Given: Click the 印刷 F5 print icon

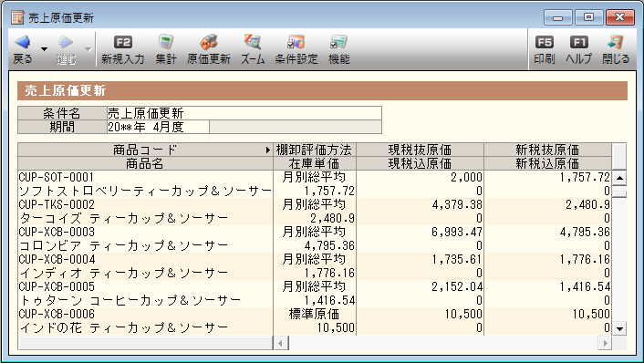Looking at the screenshot, I should tap(545, 42).
